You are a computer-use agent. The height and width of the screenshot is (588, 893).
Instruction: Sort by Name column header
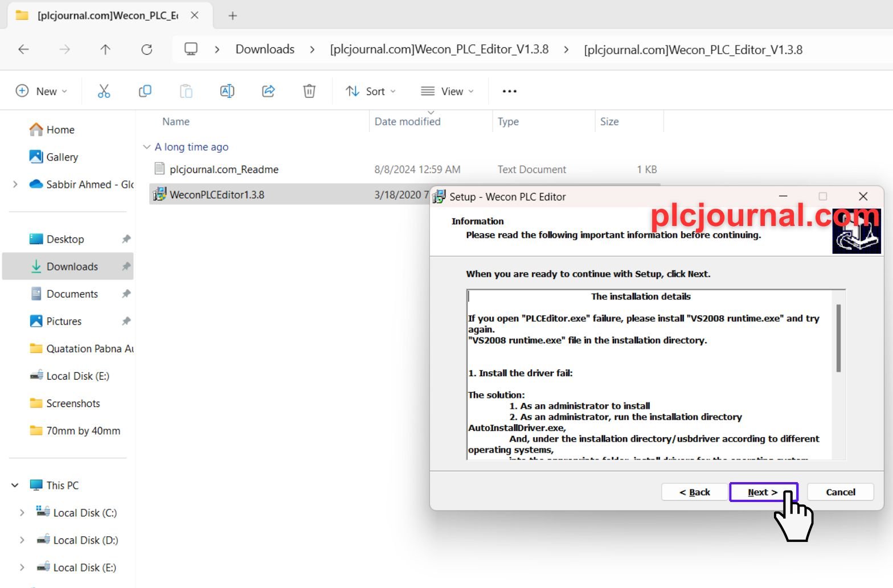(176, 122)
